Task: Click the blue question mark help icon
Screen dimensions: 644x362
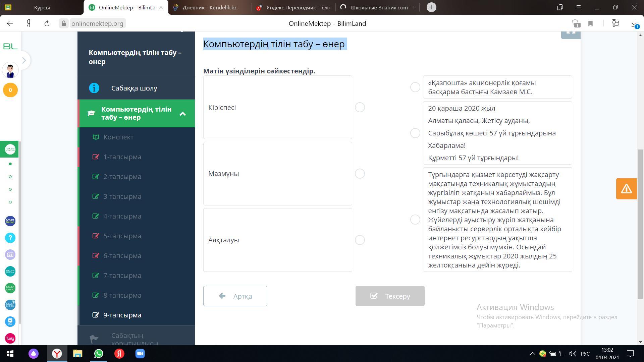Action: point(10,238)
